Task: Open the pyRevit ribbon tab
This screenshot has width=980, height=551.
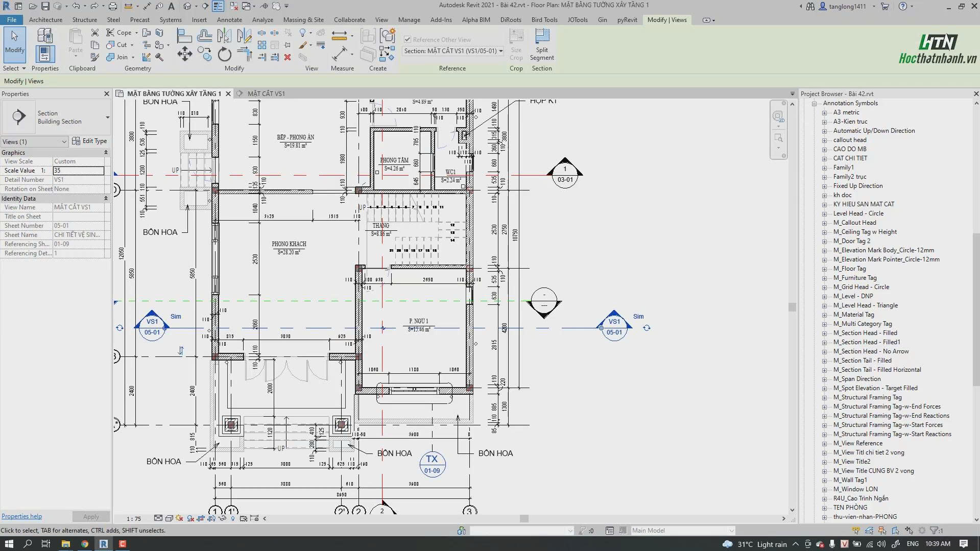Action: 627,20
